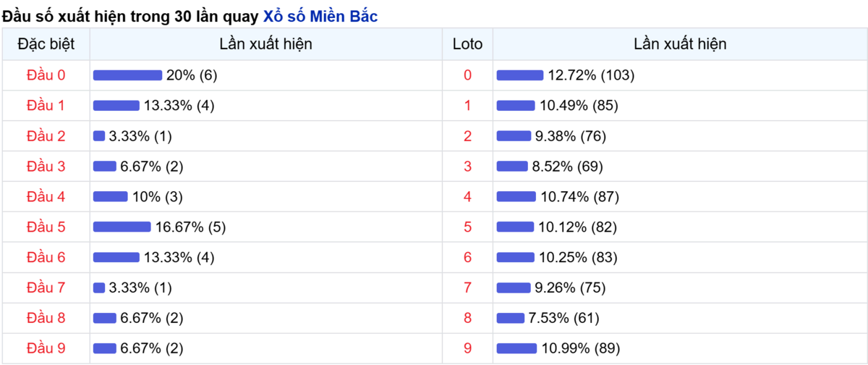Select Loto number 0
The image size is (868, 365).
coord(467,75)
